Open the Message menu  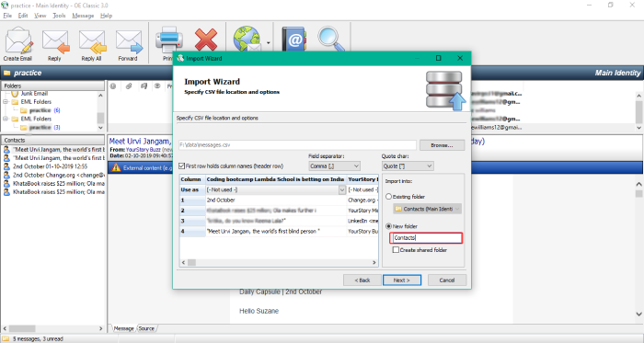click(x=83, y=16)
